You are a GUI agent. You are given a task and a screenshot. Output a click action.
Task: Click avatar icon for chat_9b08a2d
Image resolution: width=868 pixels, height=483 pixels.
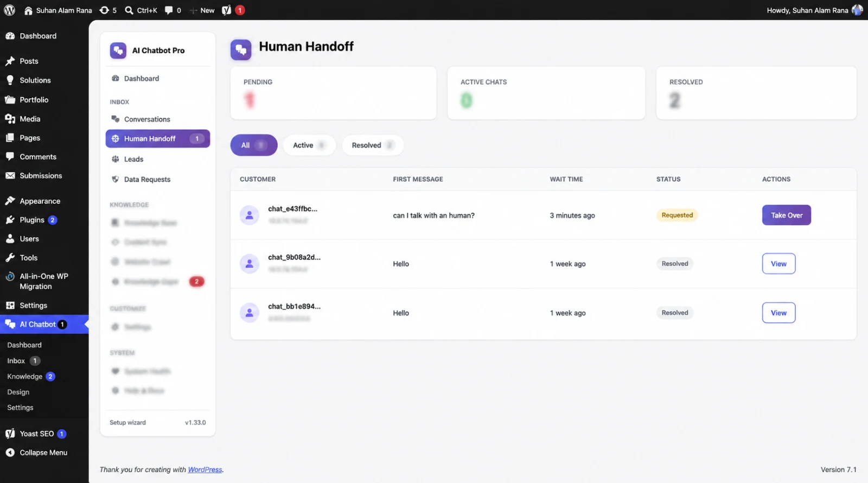[x=250, y=264]
